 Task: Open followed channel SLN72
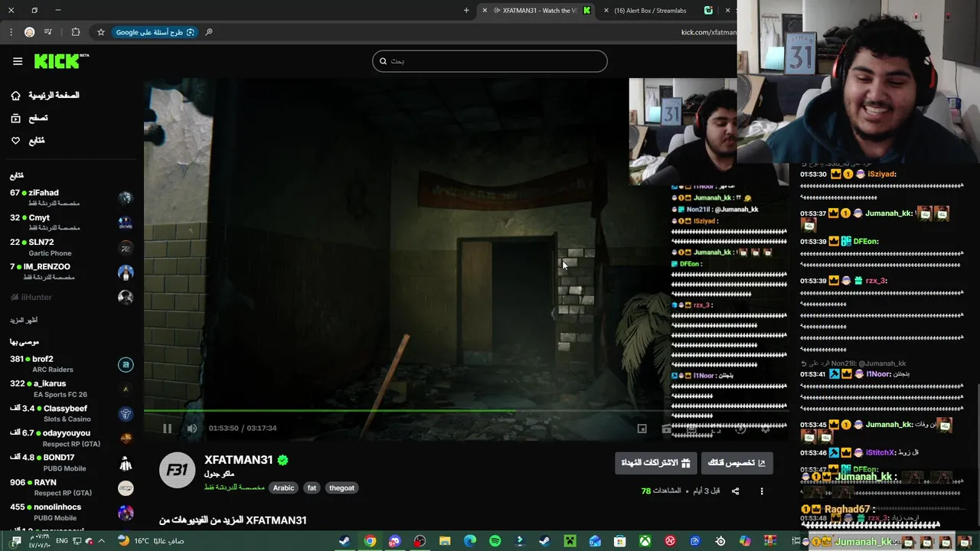pos(70,247)
